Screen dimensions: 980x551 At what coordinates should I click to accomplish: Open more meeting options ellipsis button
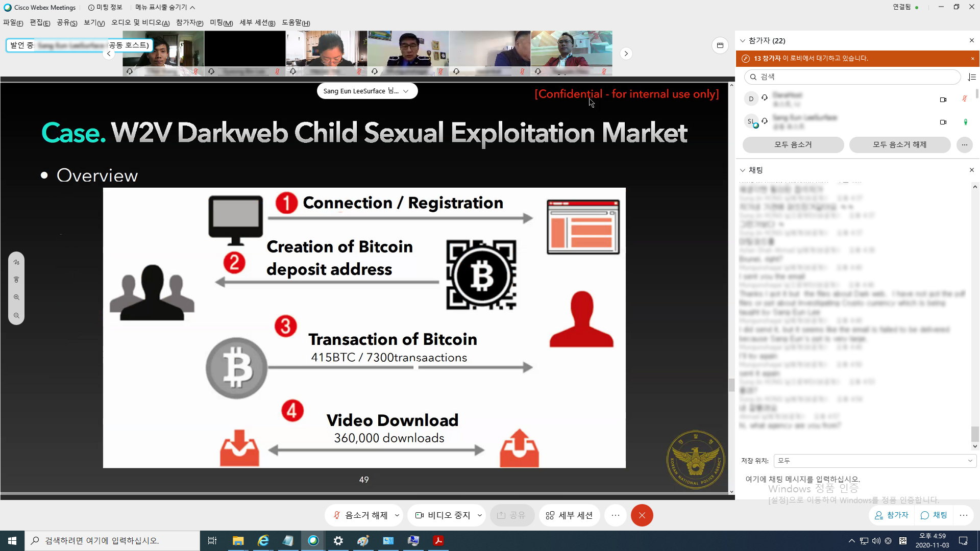coord(616,515)
